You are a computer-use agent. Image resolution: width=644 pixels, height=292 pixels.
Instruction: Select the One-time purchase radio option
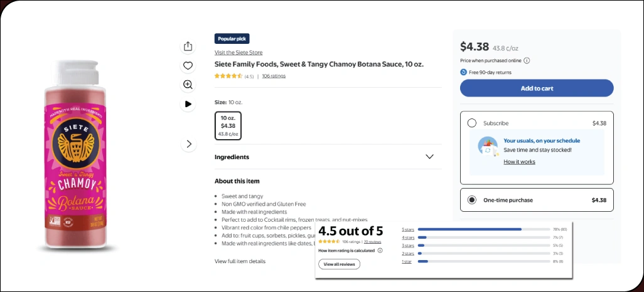click(x=472, y=201)
